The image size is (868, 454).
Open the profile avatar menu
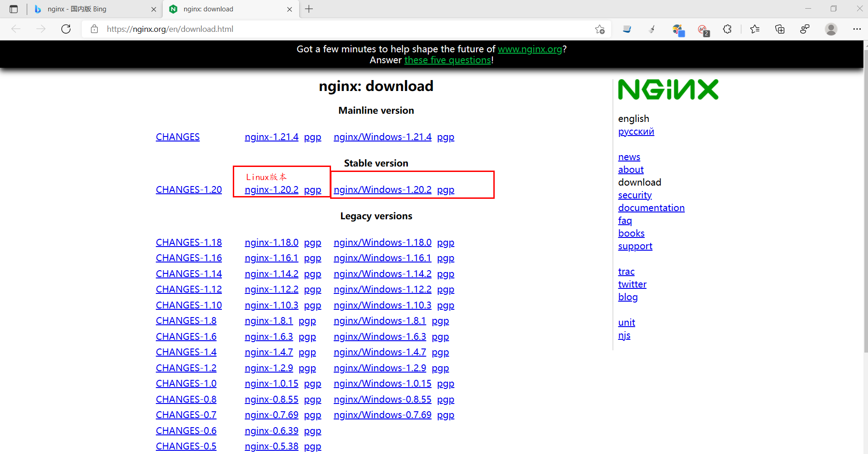[x=831, y=29]
